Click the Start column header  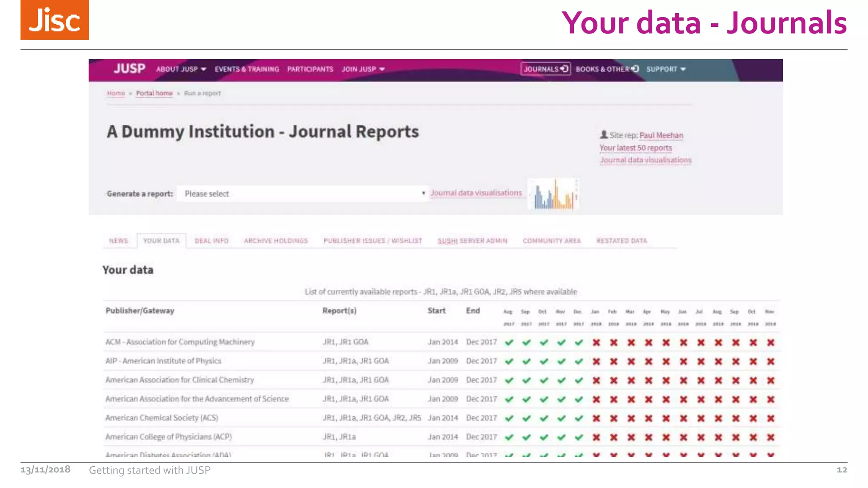click(437, 311)
